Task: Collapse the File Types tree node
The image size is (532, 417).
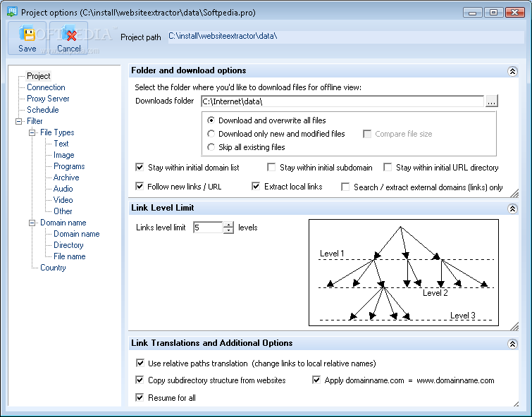Action: pyautogui.click(x=32, y=132)
